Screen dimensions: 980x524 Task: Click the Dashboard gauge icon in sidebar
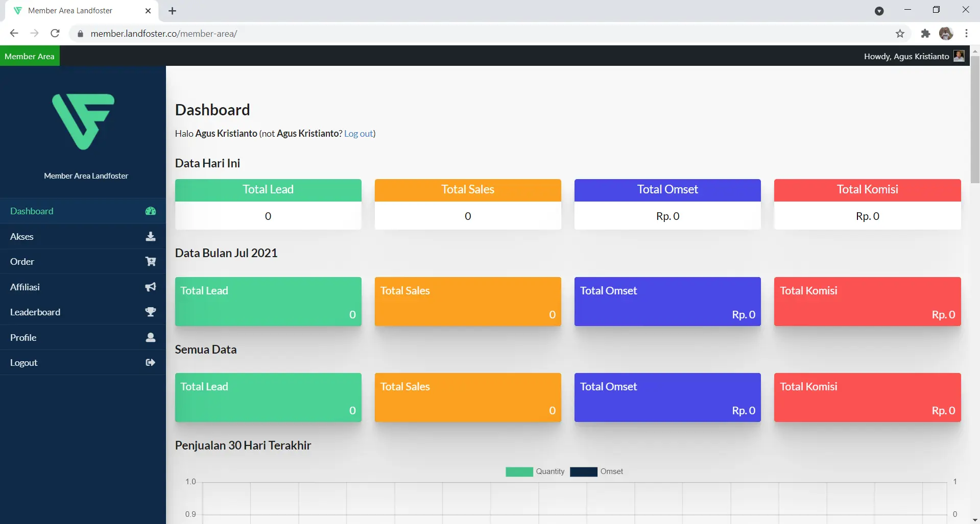(150, 211)
